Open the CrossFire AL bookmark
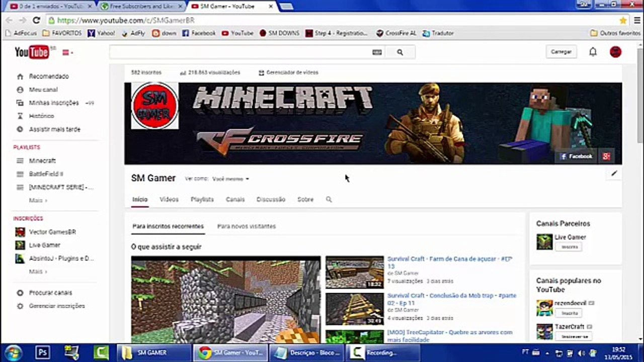 pyautogui.click(x=396, y=33)
